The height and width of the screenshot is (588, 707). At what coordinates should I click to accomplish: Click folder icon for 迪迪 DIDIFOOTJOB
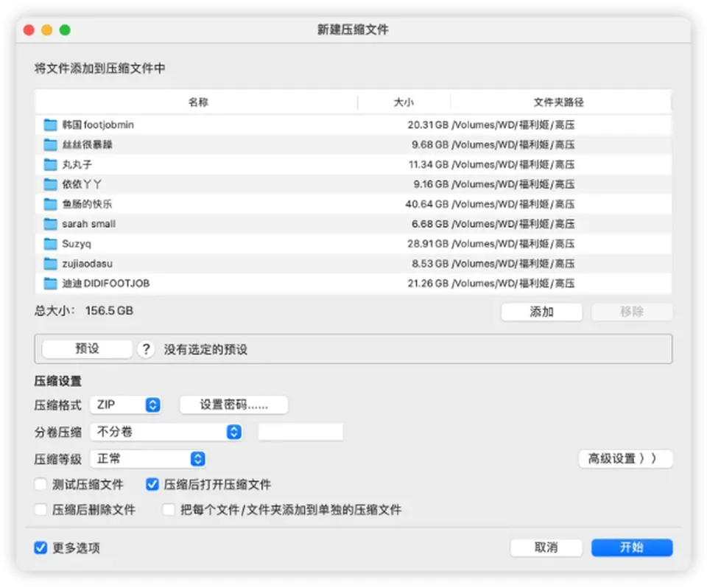tap(50, 284)
